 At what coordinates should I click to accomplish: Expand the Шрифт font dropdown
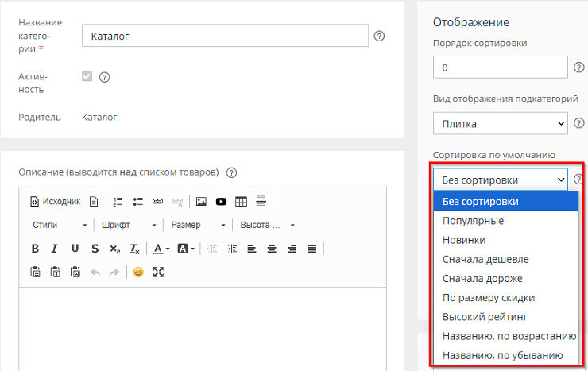coord(127,225)
